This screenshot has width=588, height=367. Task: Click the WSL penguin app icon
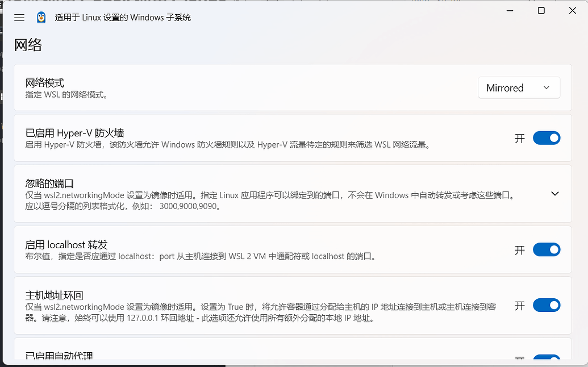tap(41, 17)
